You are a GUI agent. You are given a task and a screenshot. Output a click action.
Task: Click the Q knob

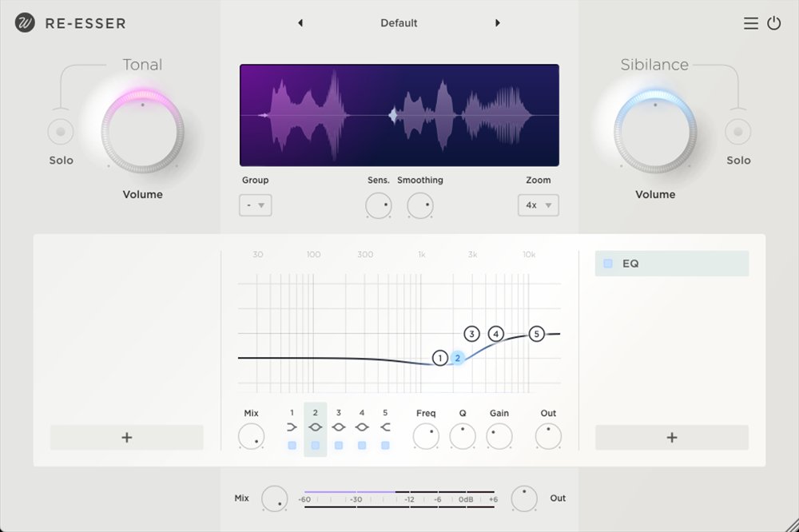pyautogui.click(x=463, y=437)
